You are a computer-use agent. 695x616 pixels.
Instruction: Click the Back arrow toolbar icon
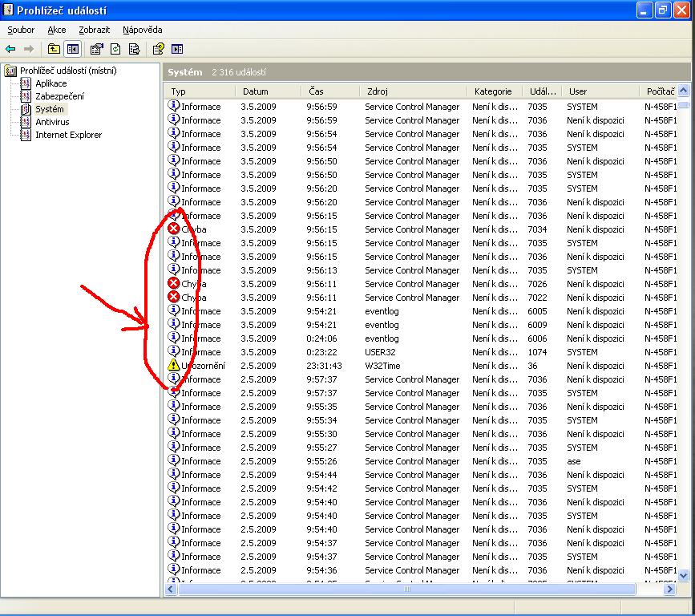tap(10, 49)
